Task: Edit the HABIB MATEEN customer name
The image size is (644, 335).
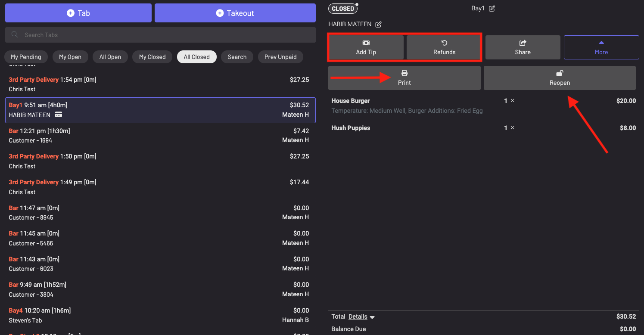Action: pos(378,25)
